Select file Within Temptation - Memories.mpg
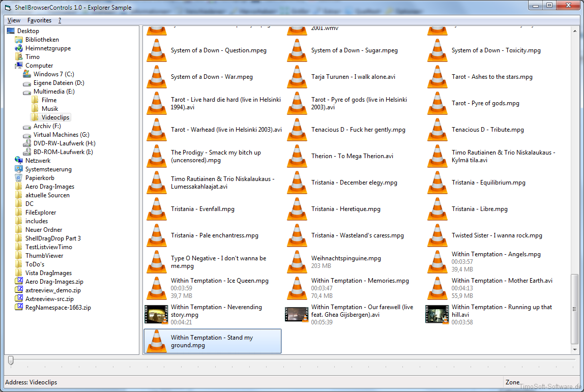The image size is (584, 392). coord(360,281)
